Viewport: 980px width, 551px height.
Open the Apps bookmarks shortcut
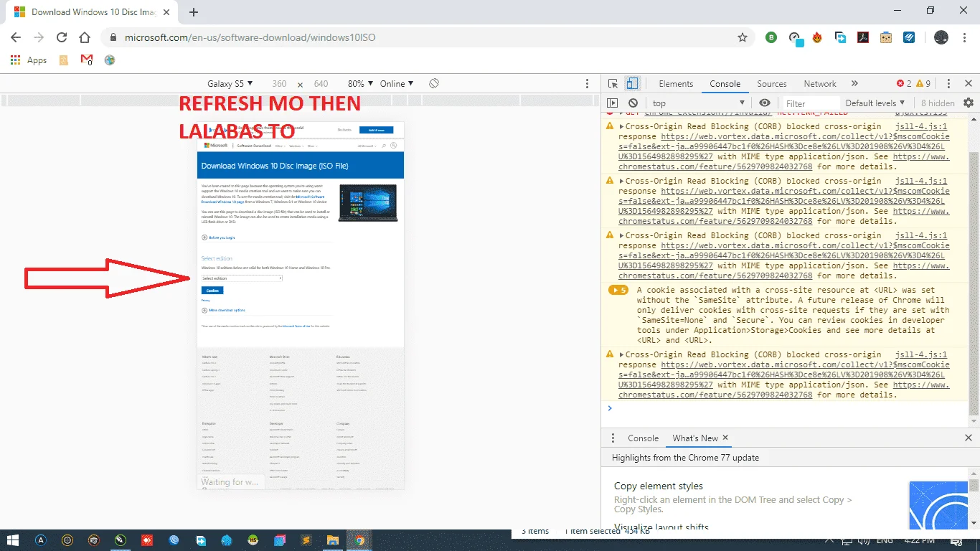pyautogui.click(x=29, y=60)
